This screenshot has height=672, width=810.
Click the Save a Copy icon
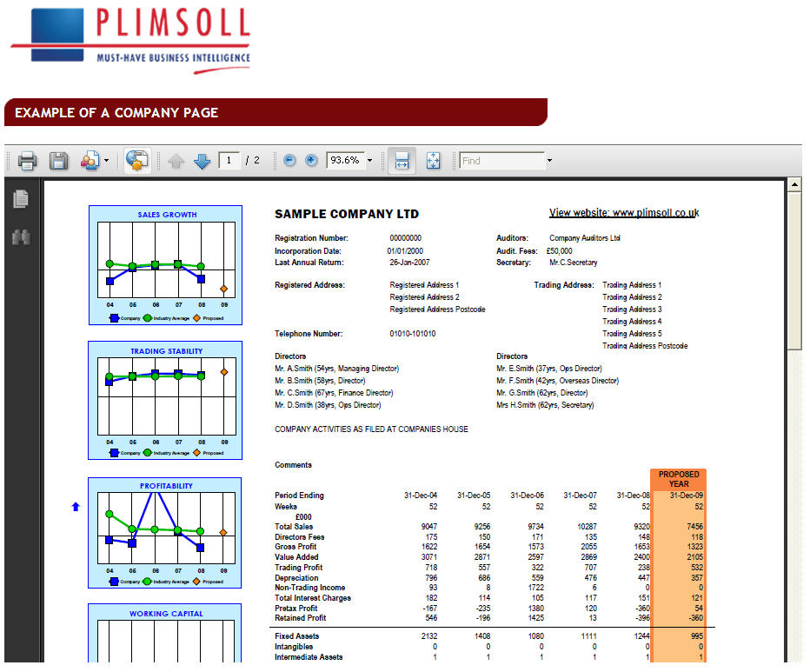coord(57,160)
